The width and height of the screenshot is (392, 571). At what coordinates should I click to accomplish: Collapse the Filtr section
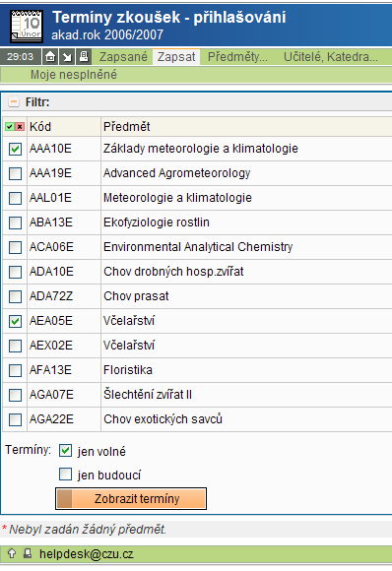[14, 102]
